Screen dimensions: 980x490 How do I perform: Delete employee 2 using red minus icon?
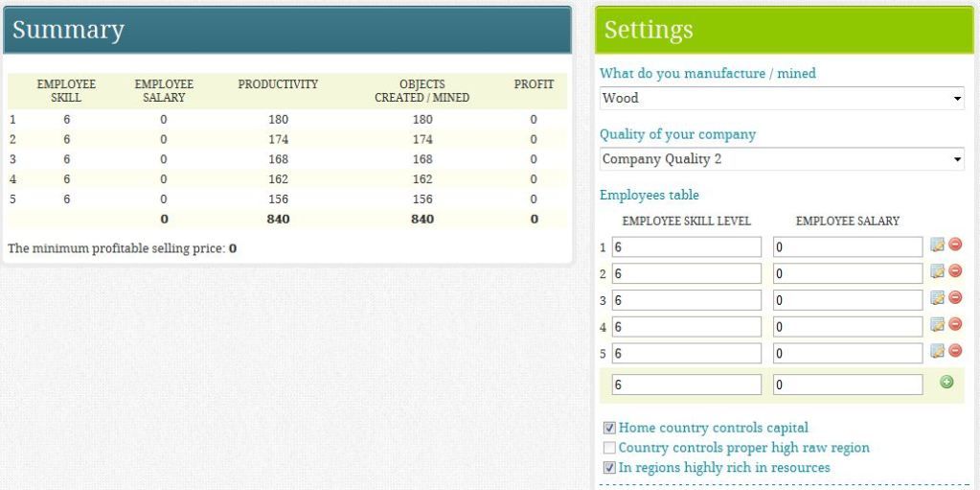click(955, 272)
